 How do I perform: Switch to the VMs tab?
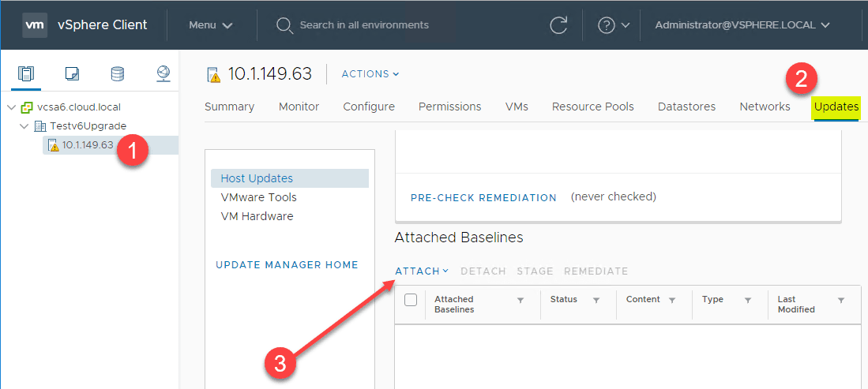click(517, 107)
